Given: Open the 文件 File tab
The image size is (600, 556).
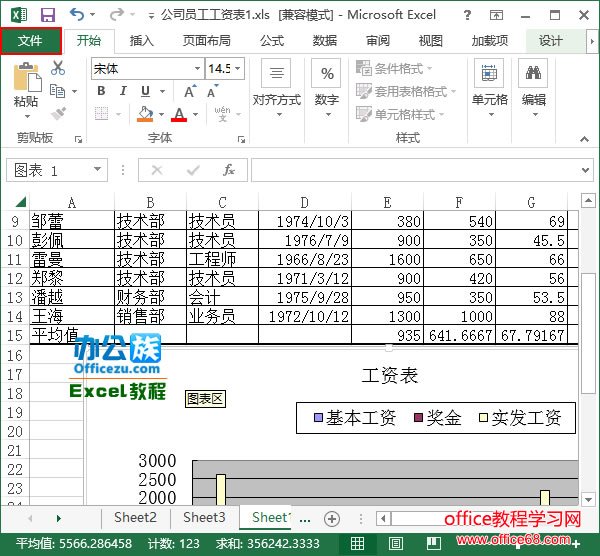Looking at the screenshot, I should [31, 41].
